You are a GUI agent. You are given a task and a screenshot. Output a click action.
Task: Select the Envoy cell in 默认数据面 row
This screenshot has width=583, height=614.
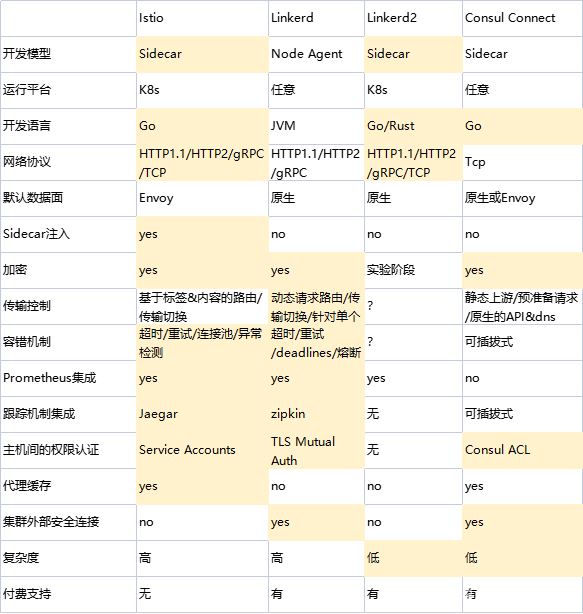pos(202,199)
